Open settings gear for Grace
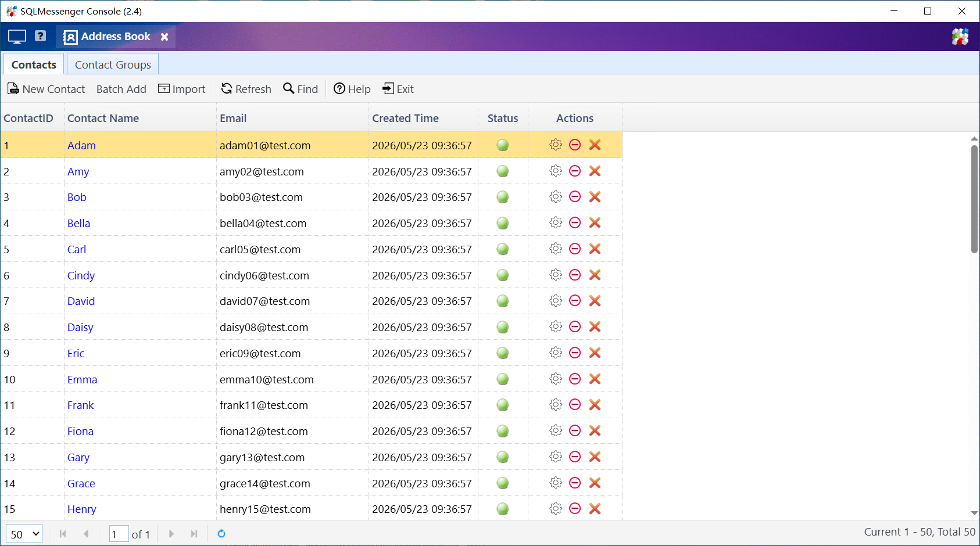The width and height of the screenshot is (980, 546). coord(556,483)
